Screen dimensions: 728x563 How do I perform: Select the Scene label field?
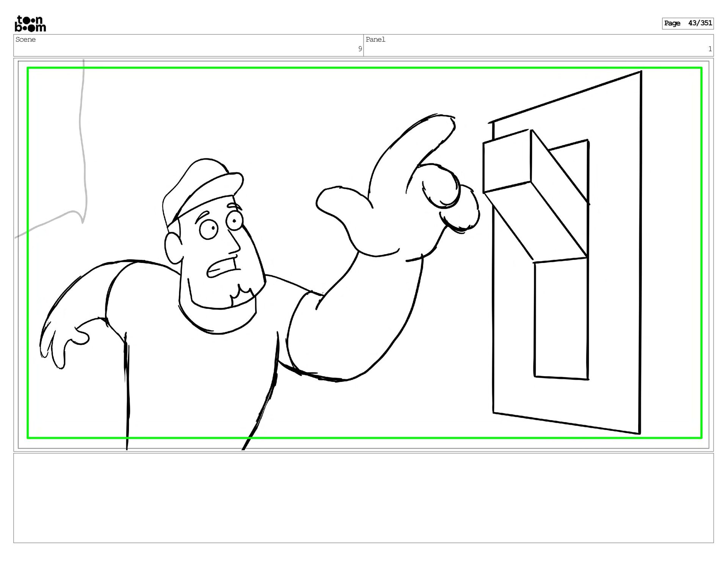[26, 39]
